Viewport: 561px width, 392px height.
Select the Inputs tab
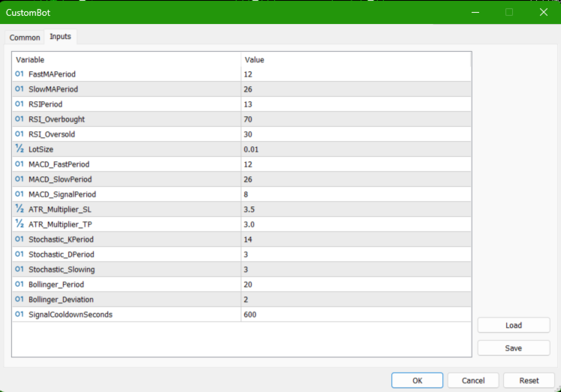pos(60,37)
